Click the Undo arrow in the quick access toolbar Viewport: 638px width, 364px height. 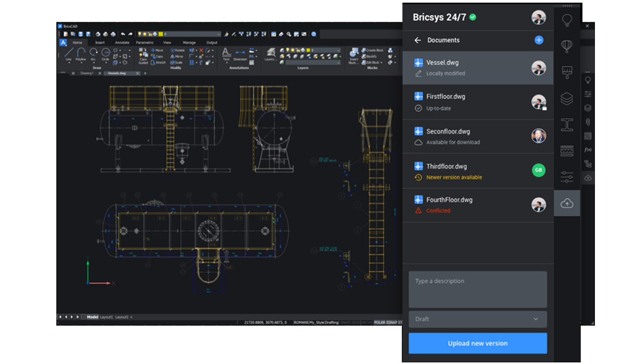[x=123, y=34]
